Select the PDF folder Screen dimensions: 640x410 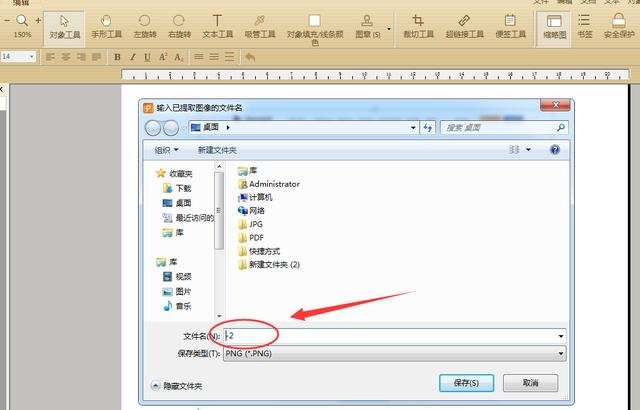coord(251,238)
